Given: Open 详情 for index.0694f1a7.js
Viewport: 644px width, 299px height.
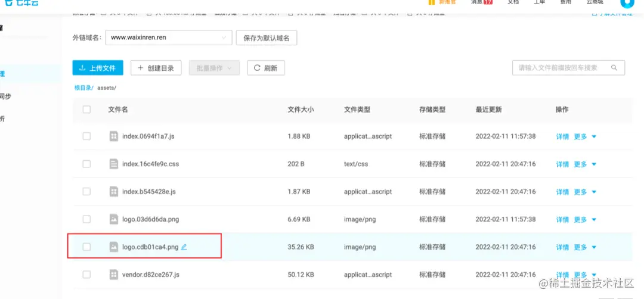Looking at the screenshot, I should coord(562,136).
